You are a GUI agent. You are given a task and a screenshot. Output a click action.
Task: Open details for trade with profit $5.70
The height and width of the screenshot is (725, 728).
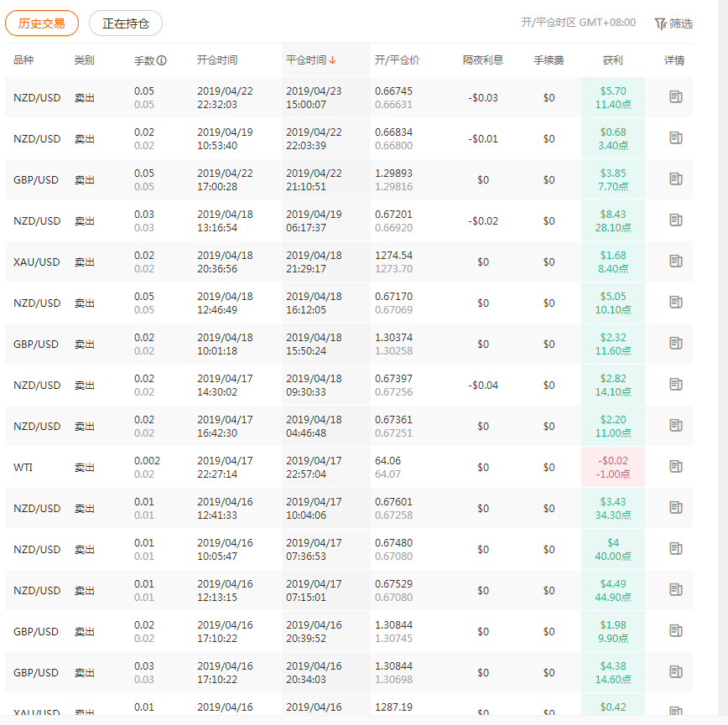[x=675, y=97]
